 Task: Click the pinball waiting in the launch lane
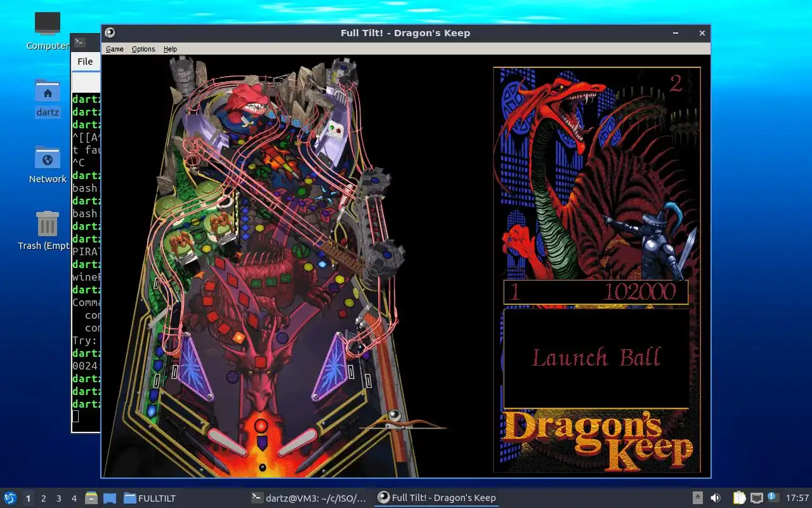click(395, 415)
